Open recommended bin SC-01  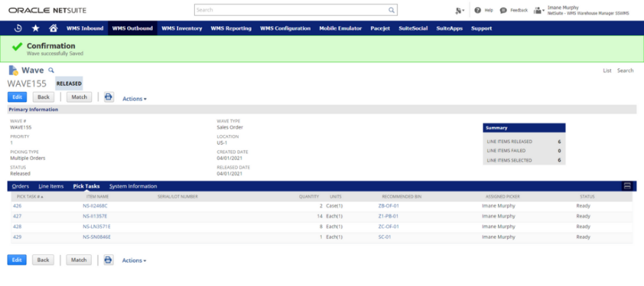click(x=385, y=237)
